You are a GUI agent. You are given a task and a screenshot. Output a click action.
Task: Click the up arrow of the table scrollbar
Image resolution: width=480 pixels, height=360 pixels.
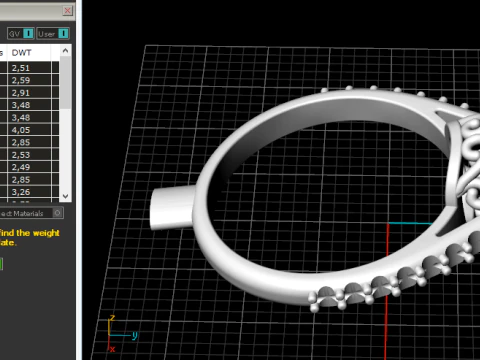point(65,51)
